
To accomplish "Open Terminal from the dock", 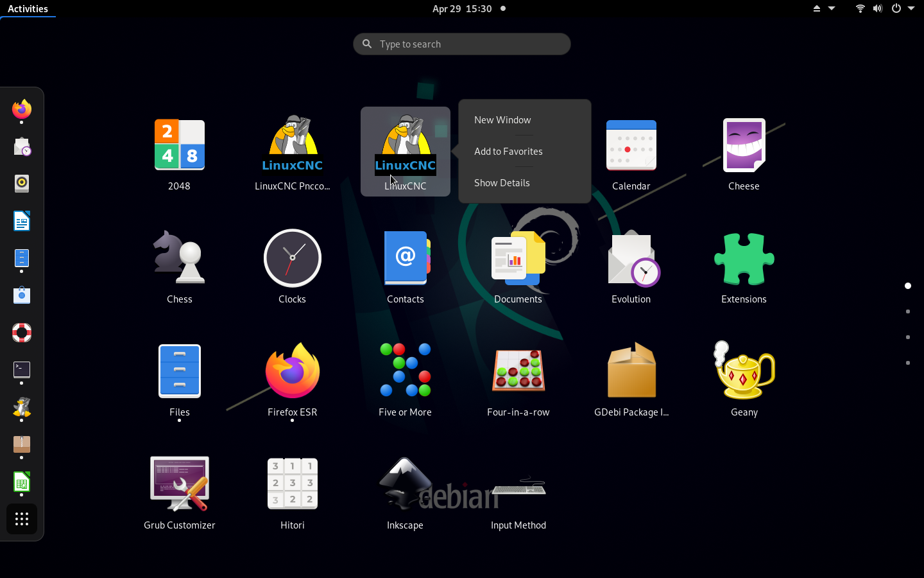I will pos(22,370).
